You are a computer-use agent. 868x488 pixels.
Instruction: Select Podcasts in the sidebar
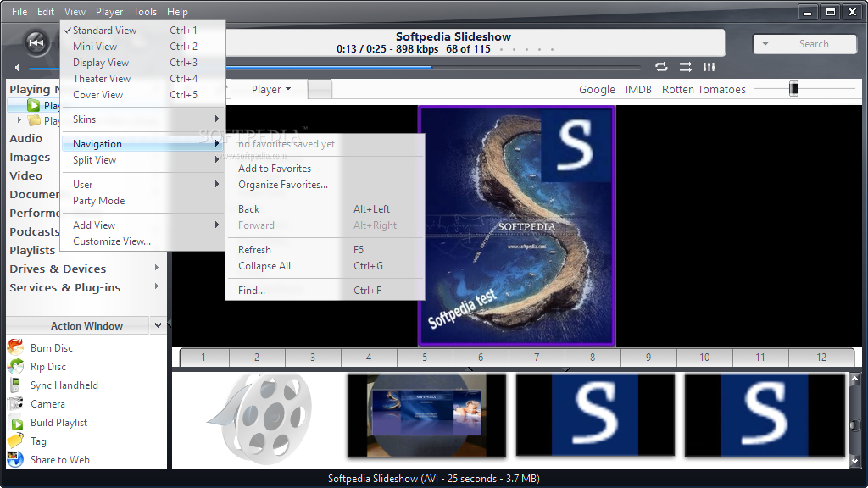pos(34,231)
